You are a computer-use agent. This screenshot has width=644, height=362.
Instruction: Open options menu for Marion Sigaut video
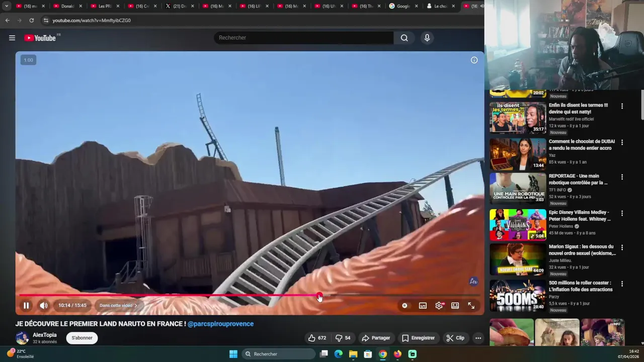pos(622,247)
